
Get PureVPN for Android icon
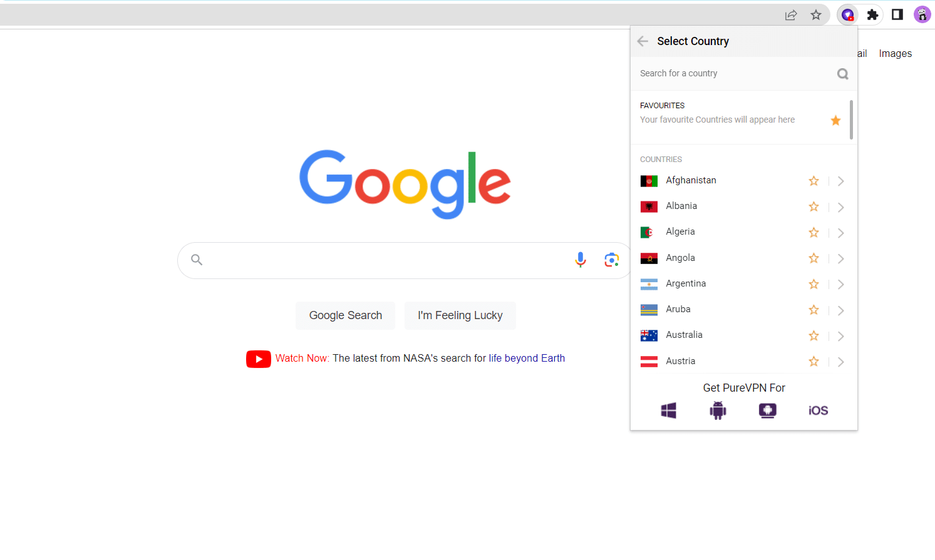(x=718, y=410)
